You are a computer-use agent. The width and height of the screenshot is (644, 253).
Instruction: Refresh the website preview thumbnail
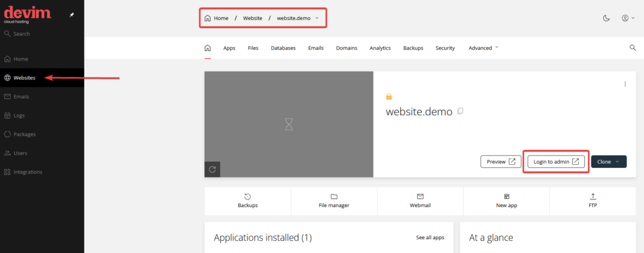tap(212, 169)
